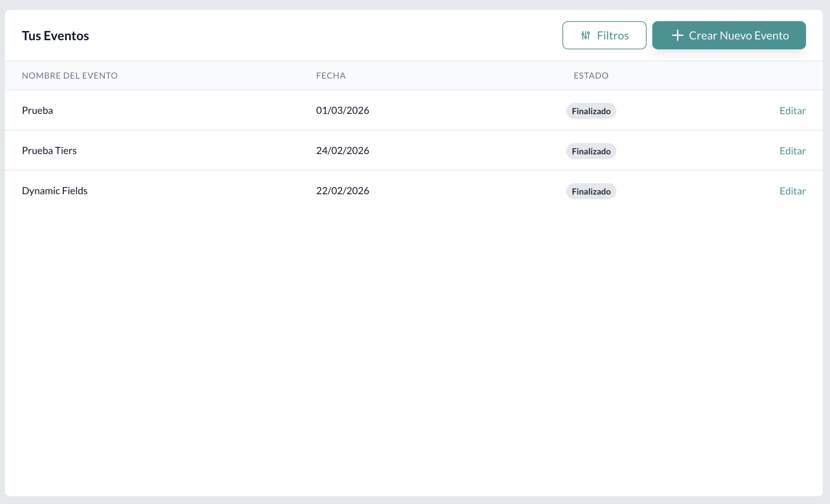Click the Fecha column header
830x504 pixels.
(331, 75)
